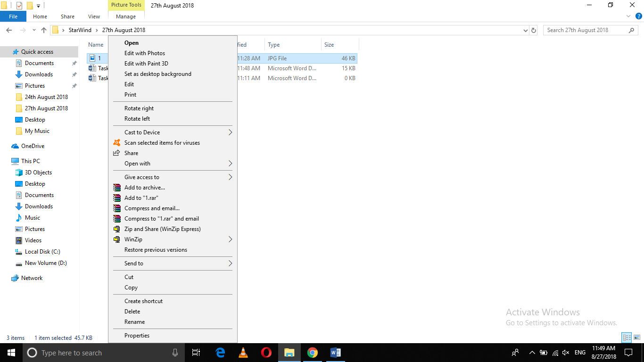This screenshot has height=362, width=644.
Task: Open the Action Center notification icon
Action: (628, 353)
